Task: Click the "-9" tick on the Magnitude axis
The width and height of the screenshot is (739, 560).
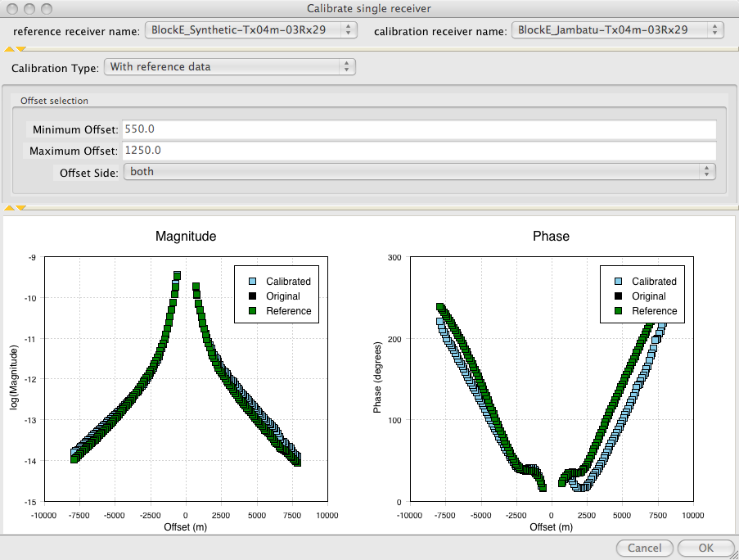Action: click(x=32, y=257)
